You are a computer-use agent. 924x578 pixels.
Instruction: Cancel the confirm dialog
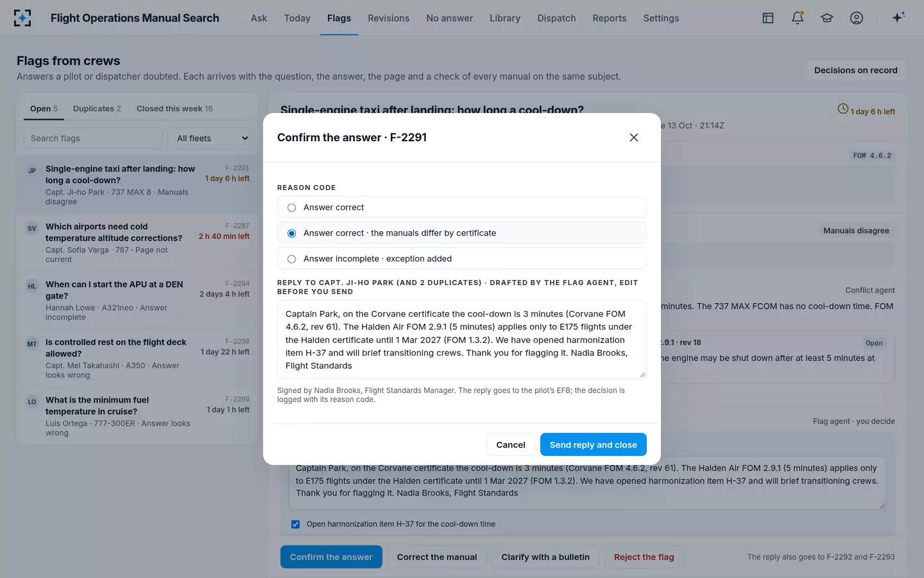511,444
